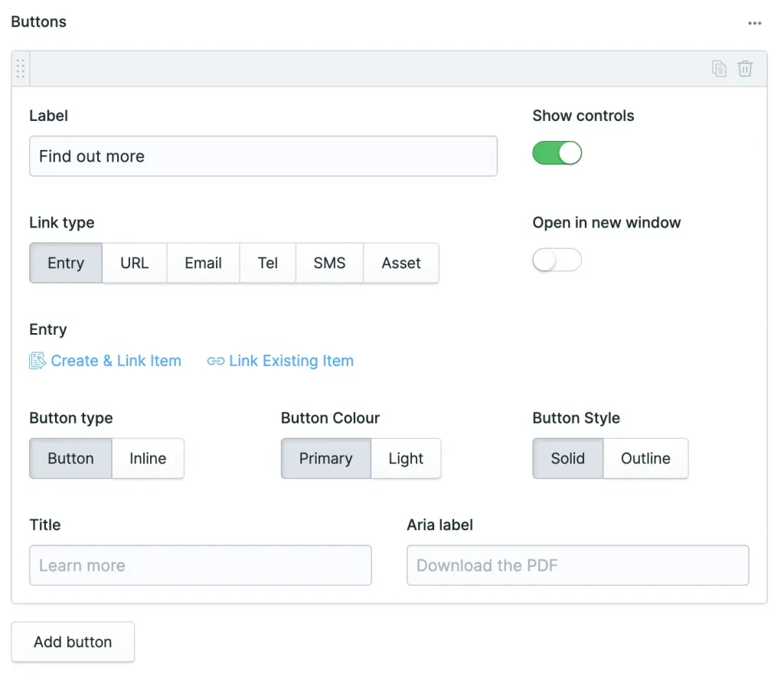The width and height of the screenshot is (784, 677).
Task: Click the Link Existing Item link
Action: click(291, 361)
